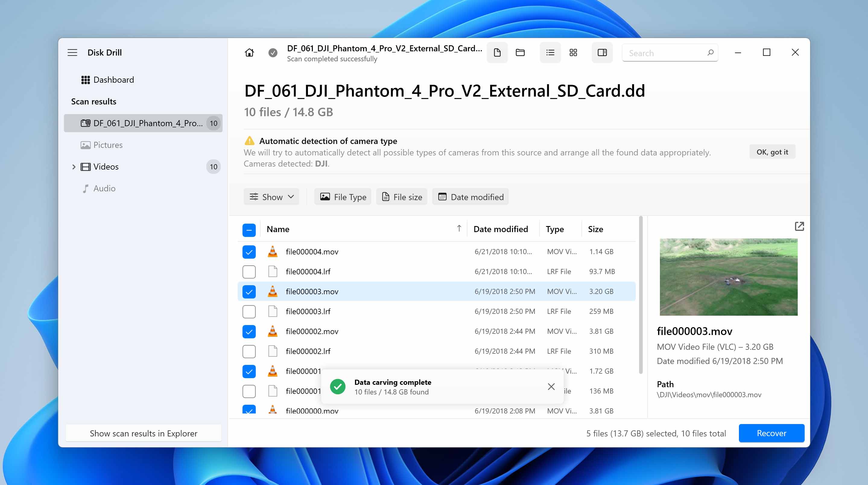Click the Dashboard grid icon
This screenshot has width=868, height=485.
[85, 80]
